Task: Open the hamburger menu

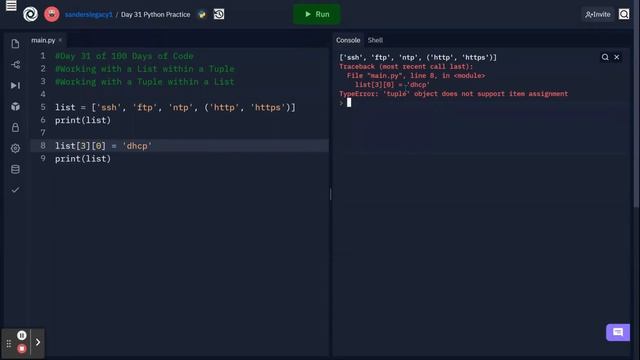Action: click(x=11, y=6)
